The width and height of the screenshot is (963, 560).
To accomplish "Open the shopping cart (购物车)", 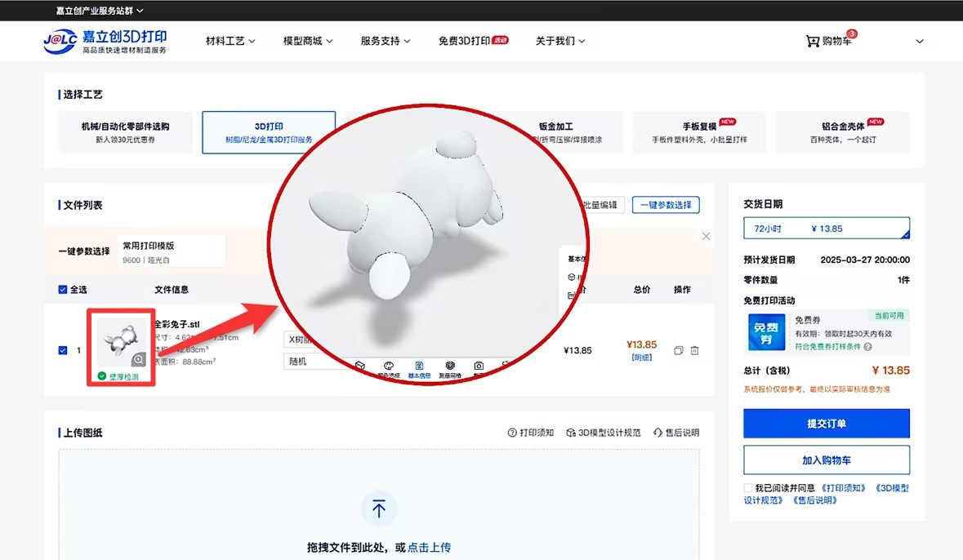I will pyautogui.click(x=829, y=41).
